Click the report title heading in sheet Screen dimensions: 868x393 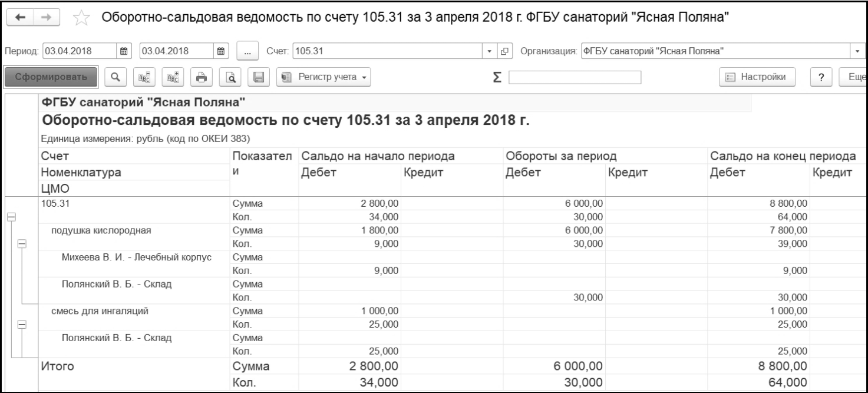[285, 122]
